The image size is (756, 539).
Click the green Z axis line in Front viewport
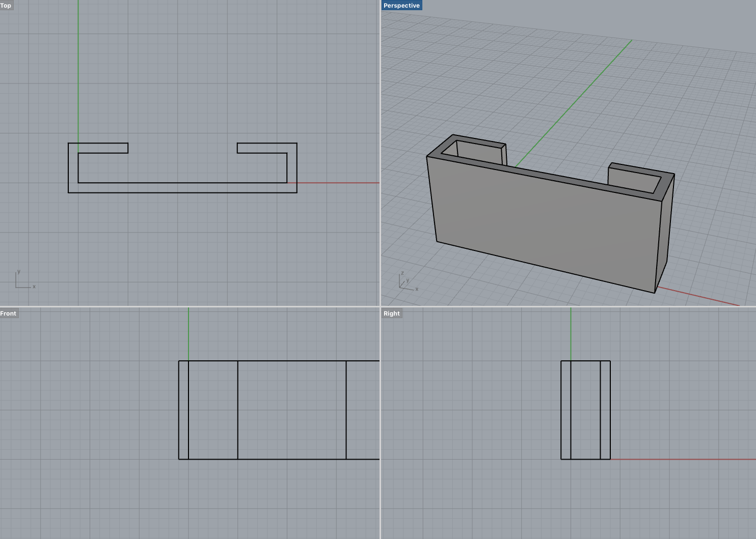(188, 333)
